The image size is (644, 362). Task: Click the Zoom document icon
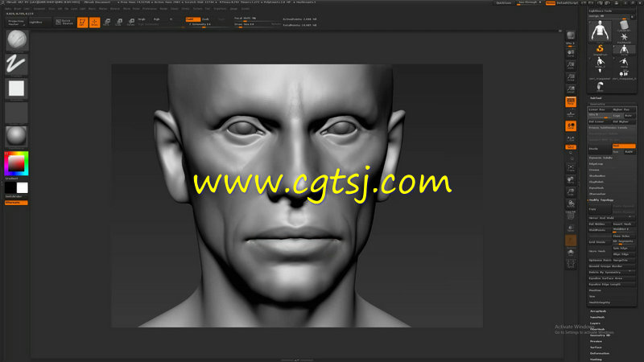[x=571, y=65]
